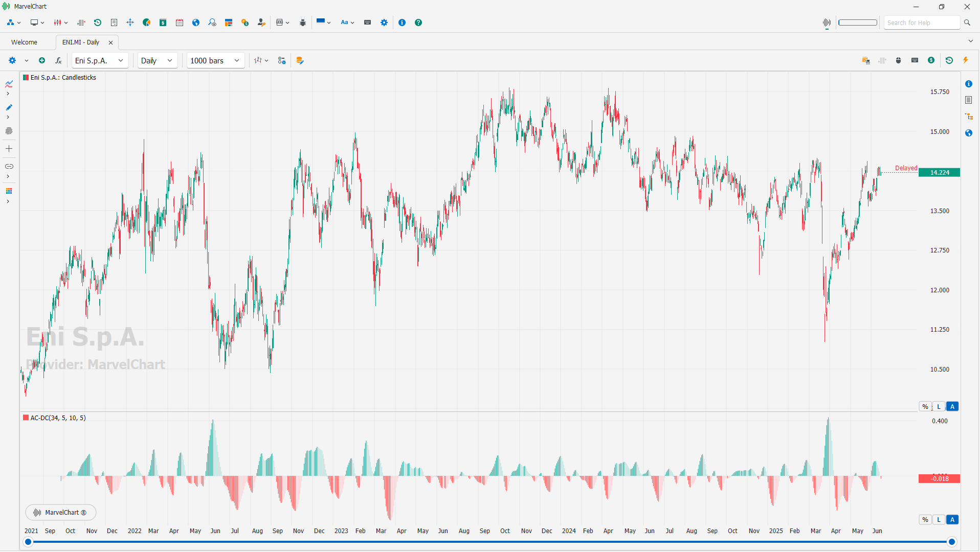Click the user key account icon
The height and width of the screenshot is (552, 980).
[x=261, y=22]
